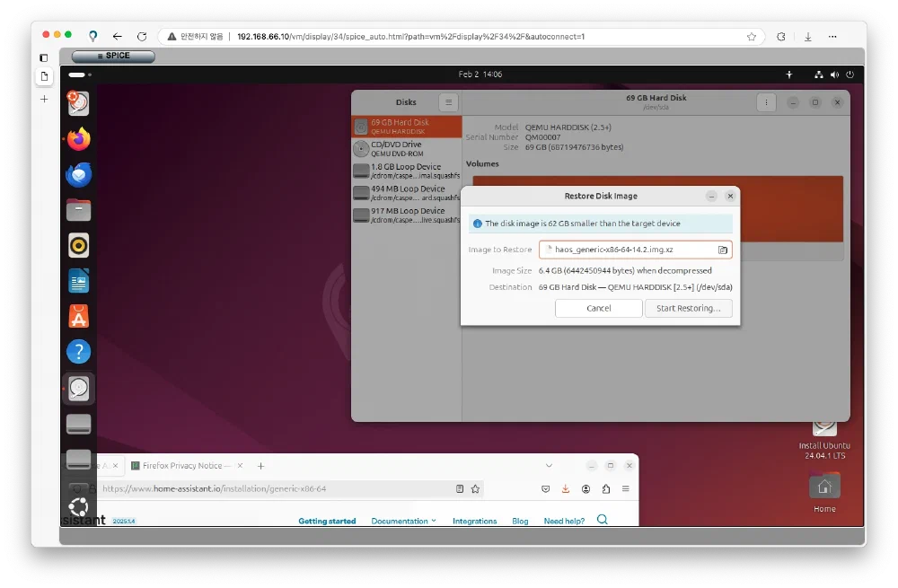This screenshot has width=898, height=588.
Task: Bookmark page with star icon
Action: 476,489
